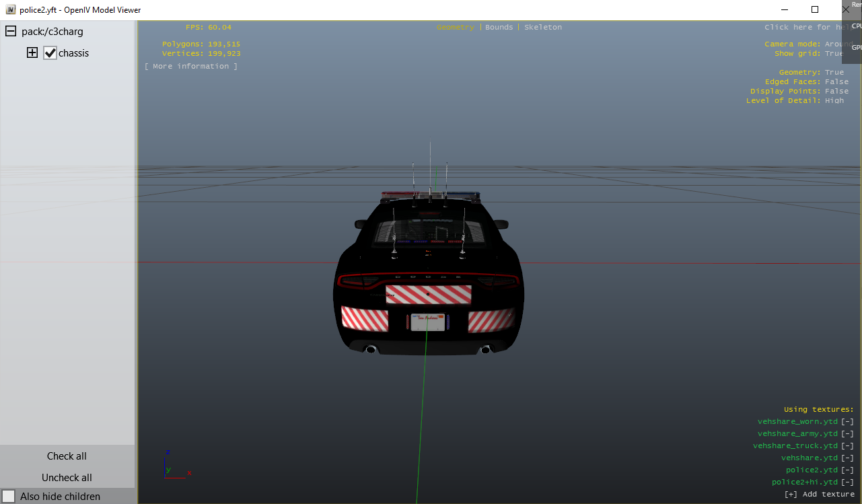Collapse the pack:/c3charg tree node
Image resolution: width=862 pixels, height=504 pixels.
pos(11,32)
